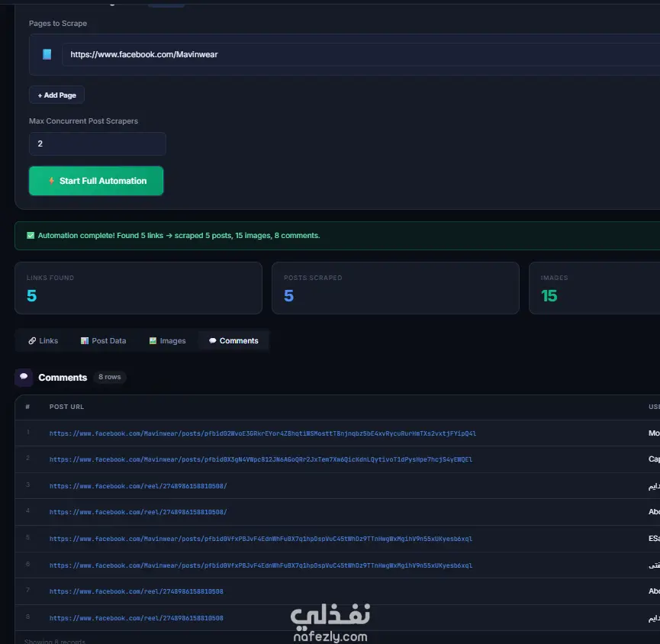Viewport: 660px width, 644px height.
Task: Switch to the Images tab
Action: (x=167, y=341)
